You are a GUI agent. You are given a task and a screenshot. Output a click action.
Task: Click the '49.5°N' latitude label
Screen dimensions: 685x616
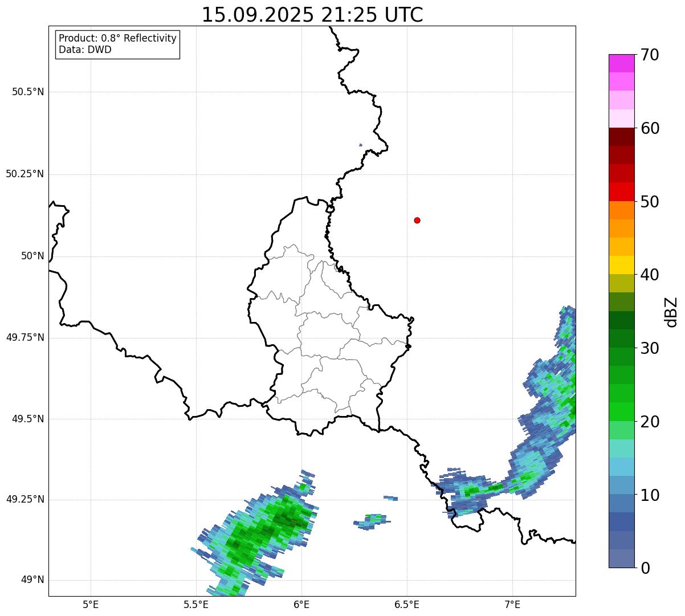click(28, 419)
